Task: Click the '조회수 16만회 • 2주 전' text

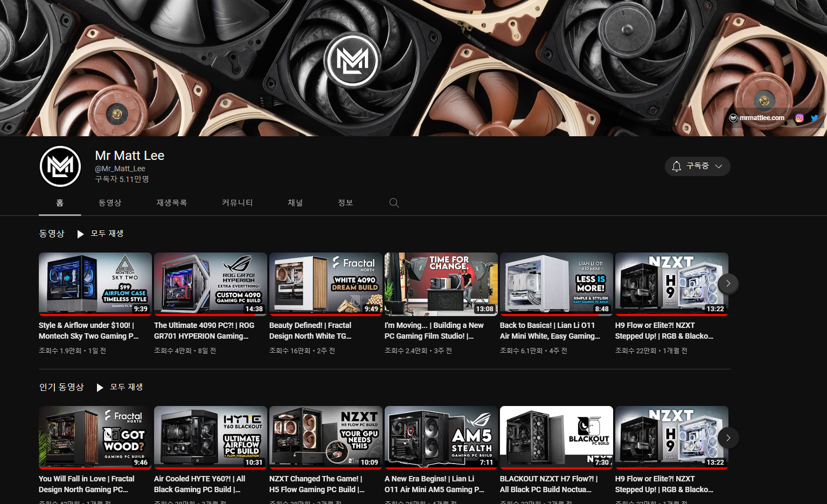Action: pyautogui.click(x=302, y=351)
